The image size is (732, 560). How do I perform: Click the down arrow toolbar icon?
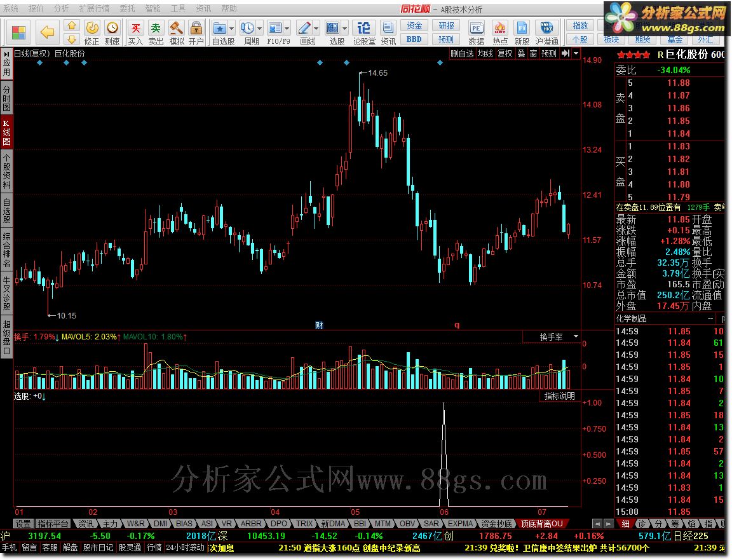pyautogui.click(x=72, y=39)
